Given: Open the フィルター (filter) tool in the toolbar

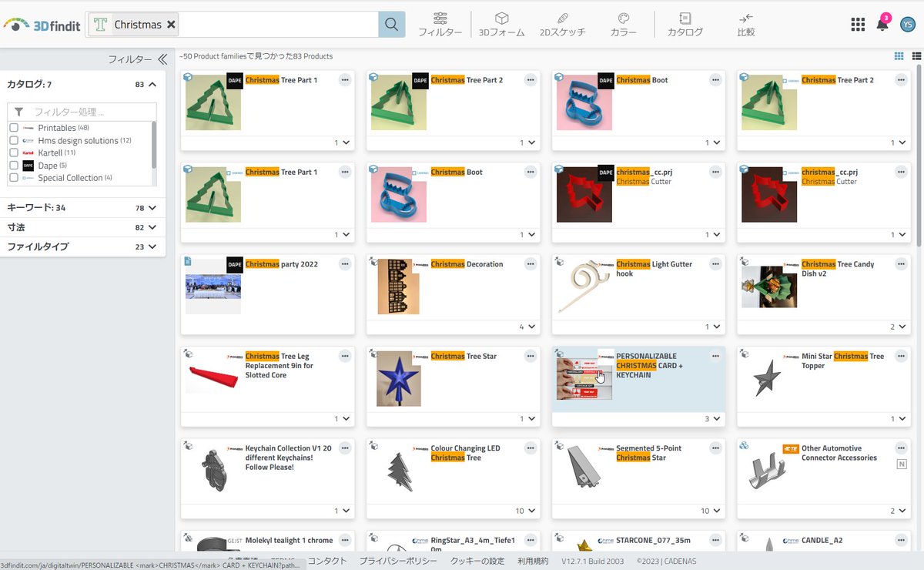Looking at the screenshot, I should coord(440,23).
